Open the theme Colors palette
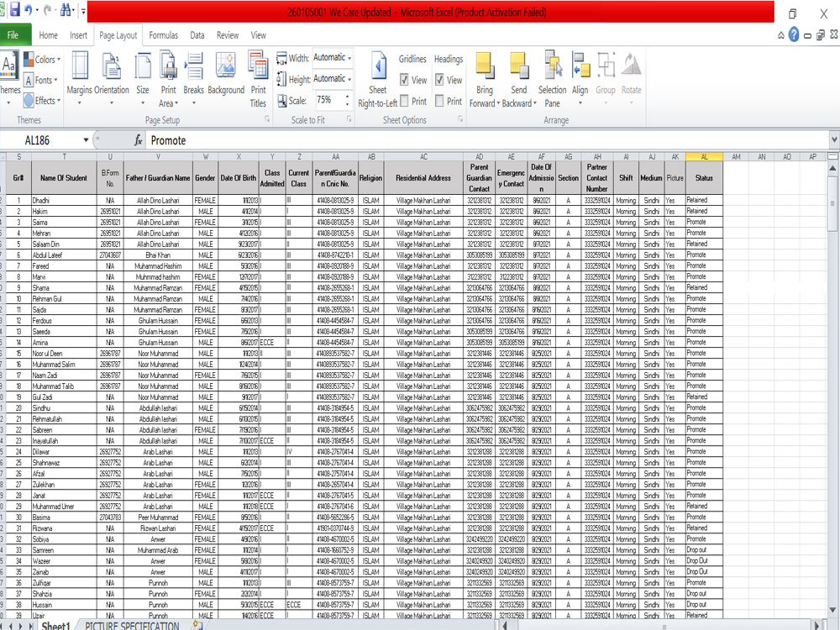Viewport: 840px width, 630px height. click(40, 59)
